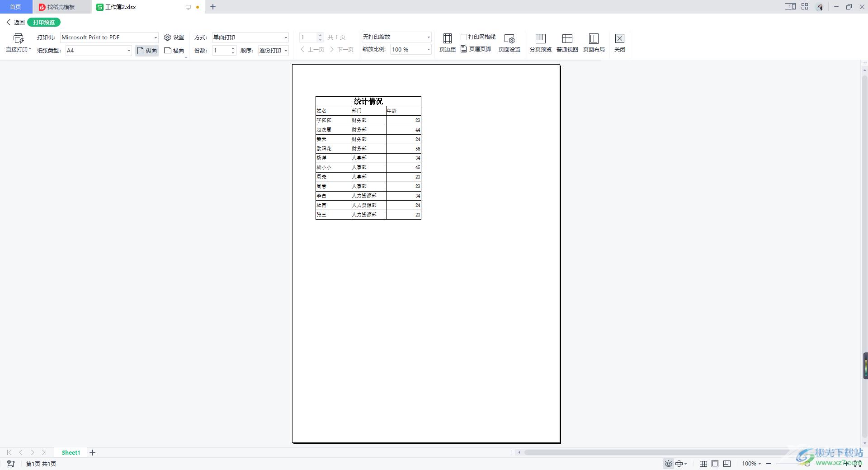868x470 pixels.
Task: Increase number of copies with up arrow
Action: pos(233,48)
